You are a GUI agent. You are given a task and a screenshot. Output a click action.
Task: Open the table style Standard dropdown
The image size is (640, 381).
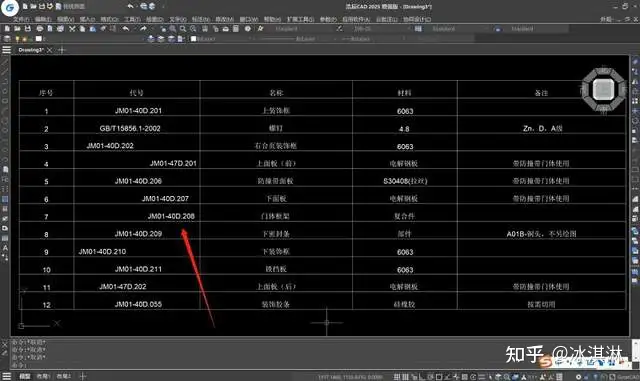(459, 29)
